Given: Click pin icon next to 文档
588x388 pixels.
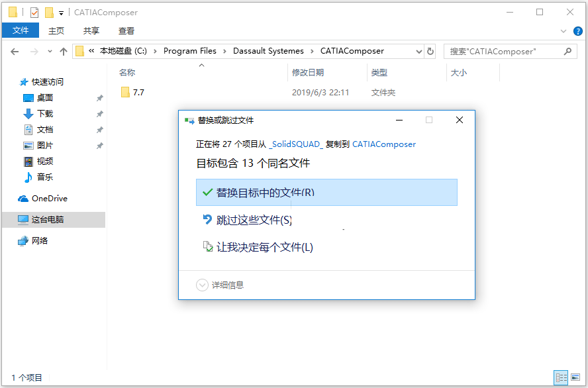Looking at the screenshot, I should click(x=100, y=130).
